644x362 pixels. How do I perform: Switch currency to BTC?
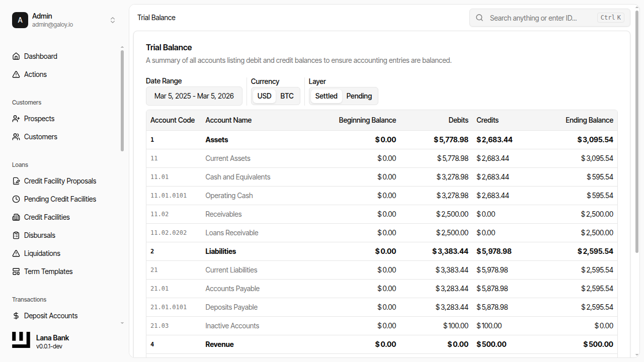[x=287, y=96]
